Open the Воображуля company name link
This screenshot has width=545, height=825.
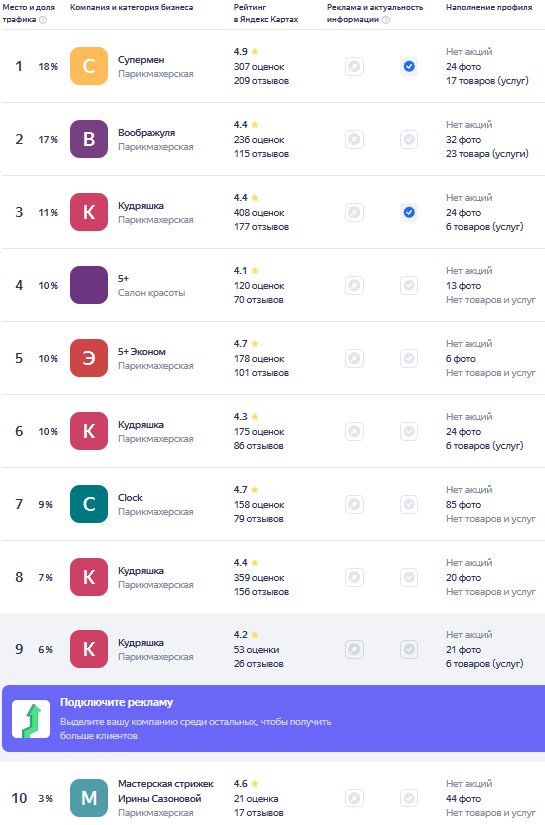tap(146, 133)
